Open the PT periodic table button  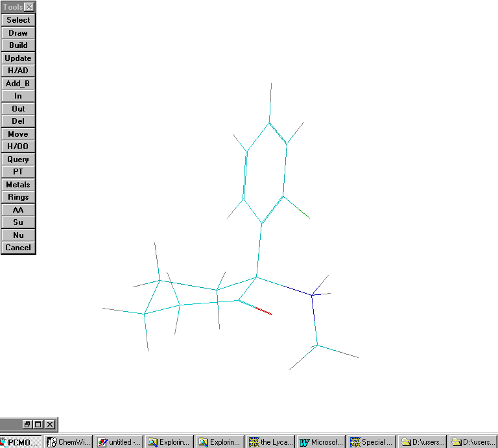point(18,172)
